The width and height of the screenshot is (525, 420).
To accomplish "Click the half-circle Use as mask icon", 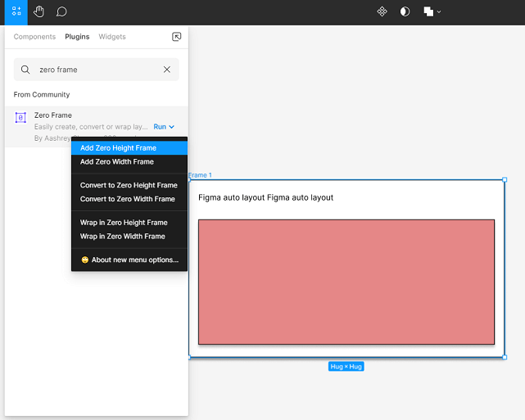I will pos(405,11).
